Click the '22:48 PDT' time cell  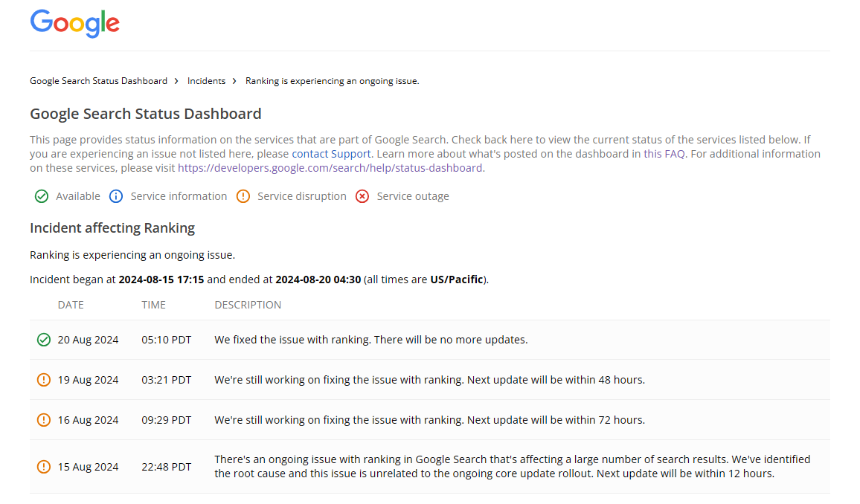pos(167,468)
